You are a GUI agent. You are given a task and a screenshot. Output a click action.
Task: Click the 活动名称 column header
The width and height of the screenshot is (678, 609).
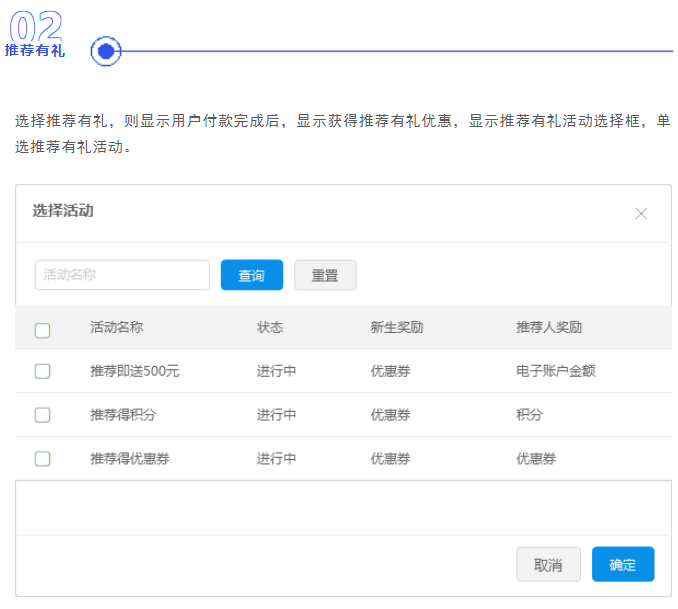pyautogui.click(x=117, y=327)
